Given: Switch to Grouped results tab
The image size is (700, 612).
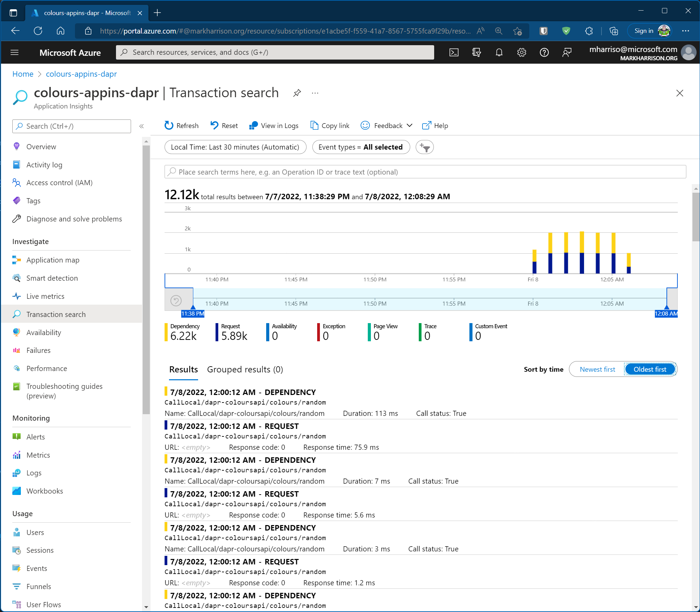Looking at the screenshot, I should [245, 370].
